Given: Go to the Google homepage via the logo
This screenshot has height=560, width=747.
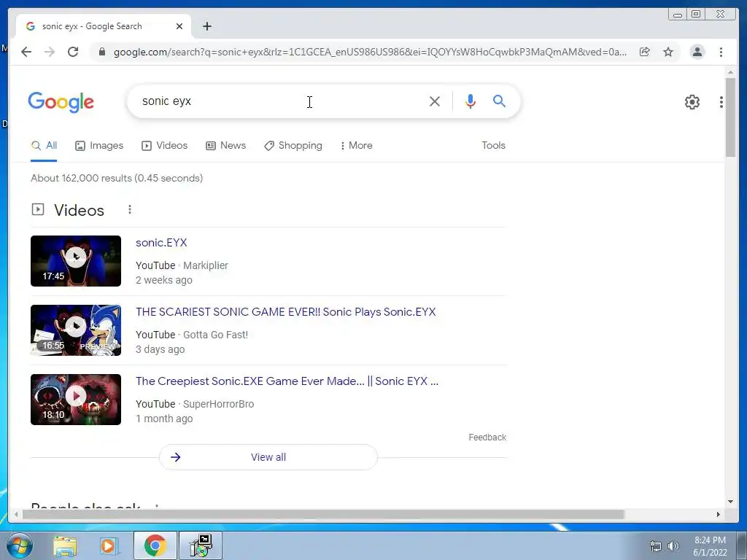Looking at the screenshot, I should click(x=61, y=102).
